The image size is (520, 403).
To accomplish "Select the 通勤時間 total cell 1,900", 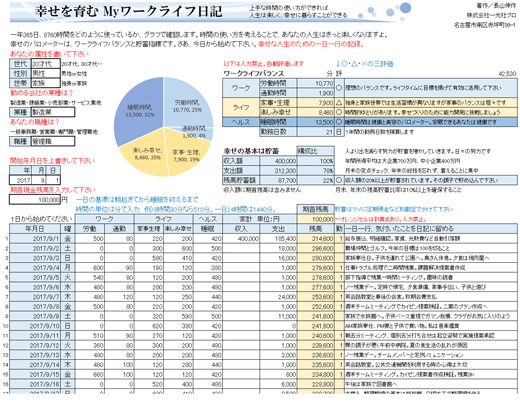I will (315, 93).
